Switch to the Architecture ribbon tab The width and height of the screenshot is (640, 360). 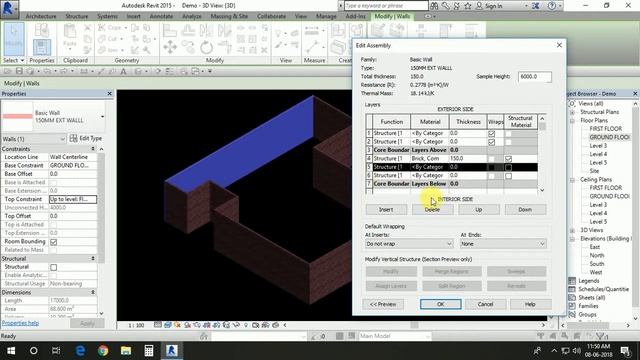[41, 16]
